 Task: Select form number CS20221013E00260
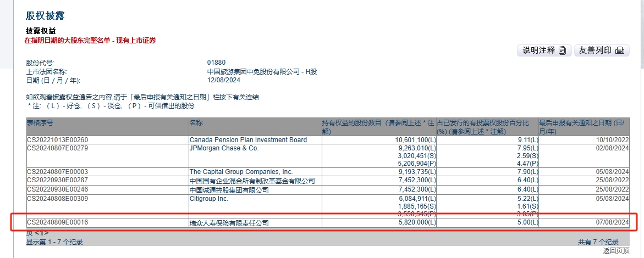(58, 140)
